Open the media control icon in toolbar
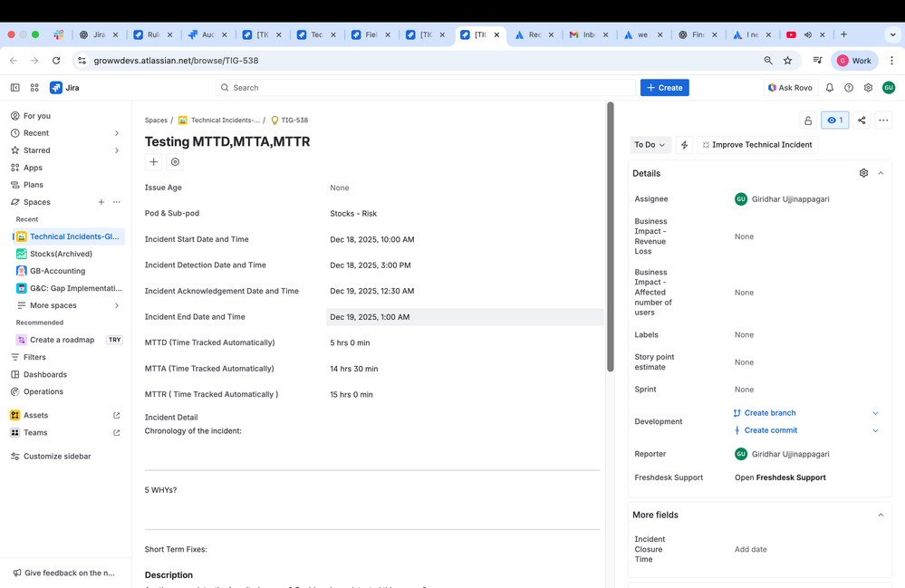This screenshot has height=588, width=905. (x=817, y=61)
